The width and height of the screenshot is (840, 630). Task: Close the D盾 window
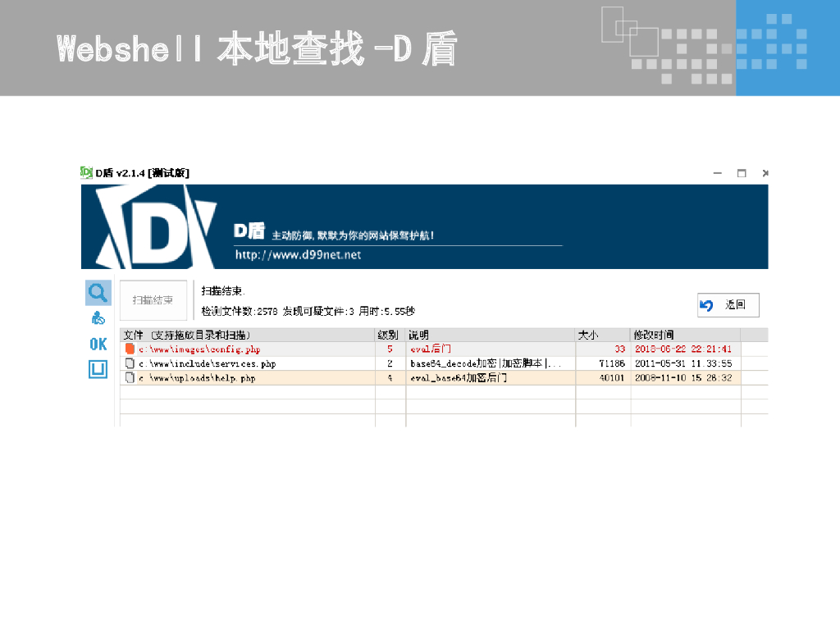(x=765, y=173)
